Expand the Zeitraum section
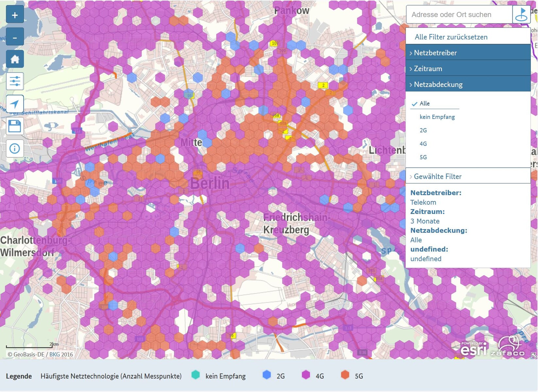538x392 pixels. click(468, 69)
